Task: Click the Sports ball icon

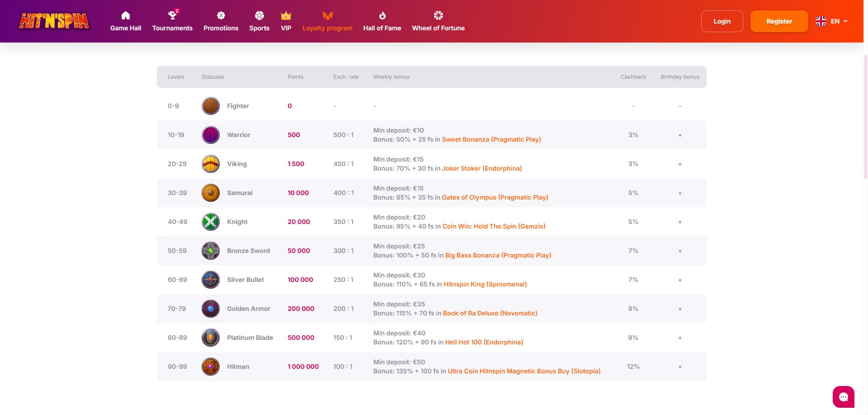Action: 259,16
